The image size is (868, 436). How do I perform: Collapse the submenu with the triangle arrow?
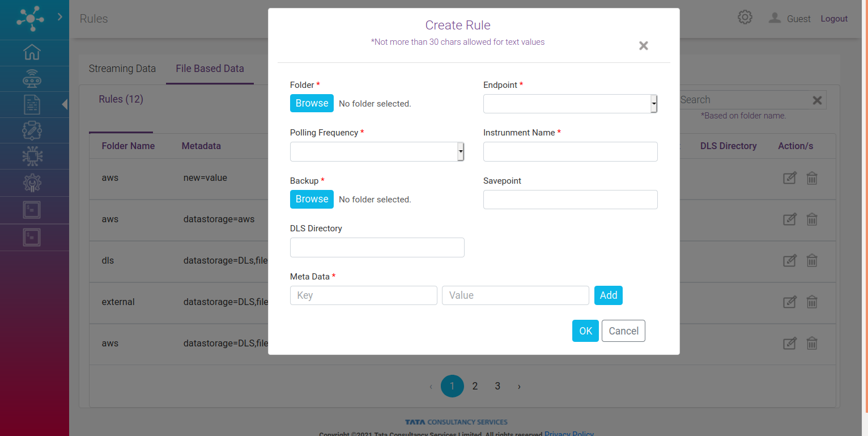[x=65, y=104]
